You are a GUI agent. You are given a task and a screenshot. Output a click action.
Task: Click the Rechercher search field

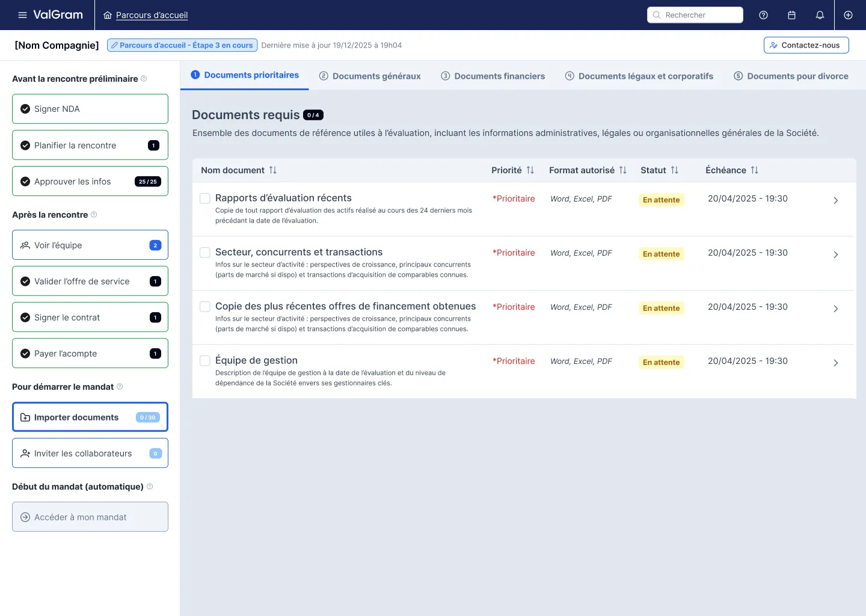click(695, 14)
